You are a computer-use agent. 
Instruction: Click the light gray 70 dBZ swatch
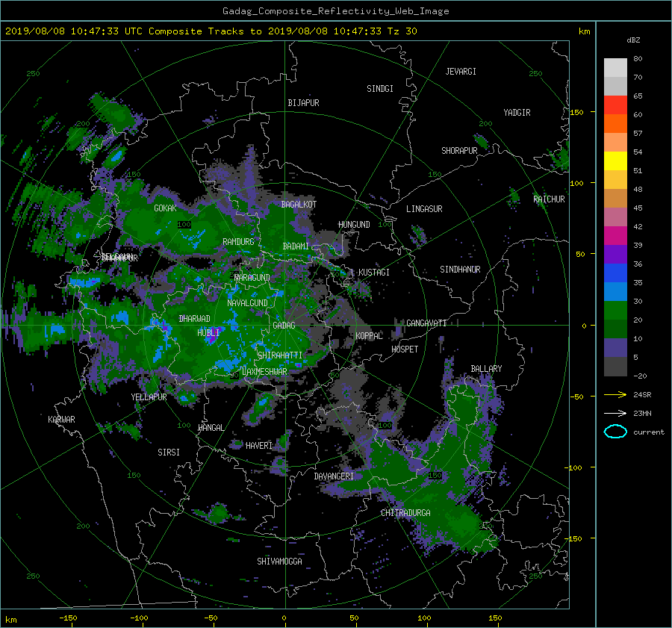tap(615, 67)
